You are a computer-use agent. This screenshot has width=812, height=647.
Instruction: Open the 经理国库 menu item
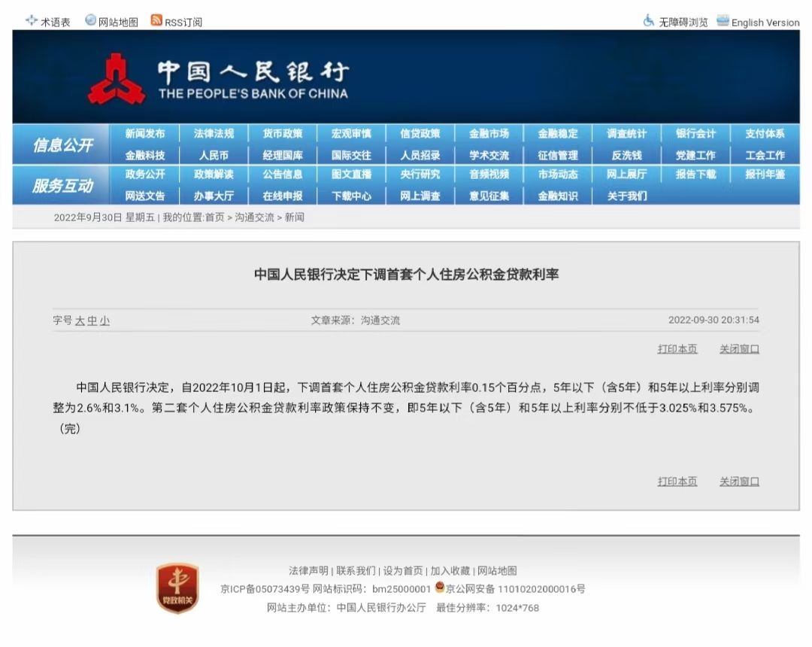click(283, 156)
